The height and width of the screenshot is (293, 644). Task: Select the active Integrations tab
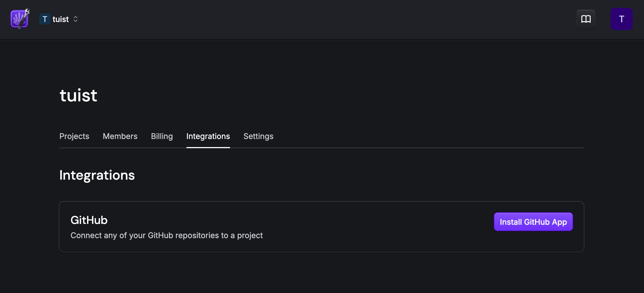[x=208, y=136]
